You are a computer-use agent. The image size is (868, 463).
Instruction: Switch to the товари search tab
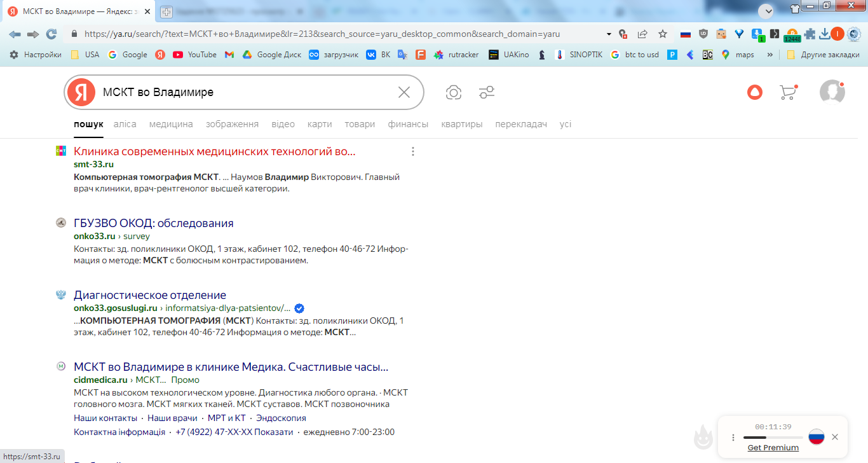click(x=360, y=124)
